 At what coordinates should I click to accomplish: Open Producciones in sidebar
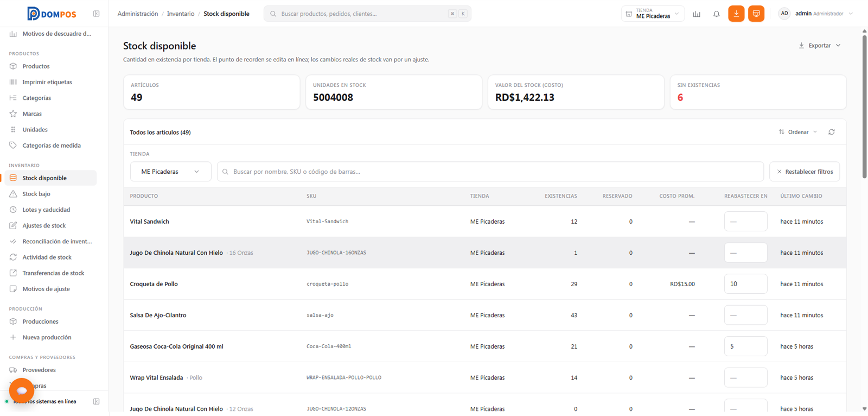coord(51,322)
